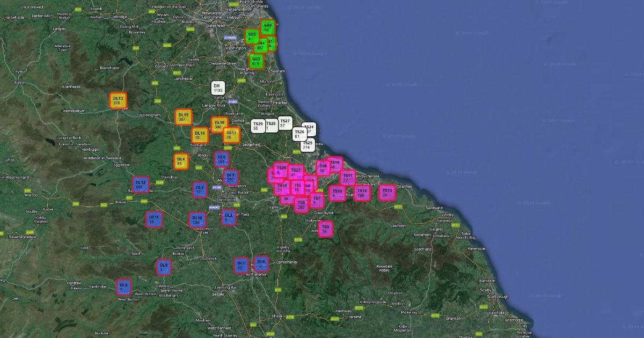Open the blue DL9 marker
The height and width of the screenshot is (338, 644).
[164, 267]
